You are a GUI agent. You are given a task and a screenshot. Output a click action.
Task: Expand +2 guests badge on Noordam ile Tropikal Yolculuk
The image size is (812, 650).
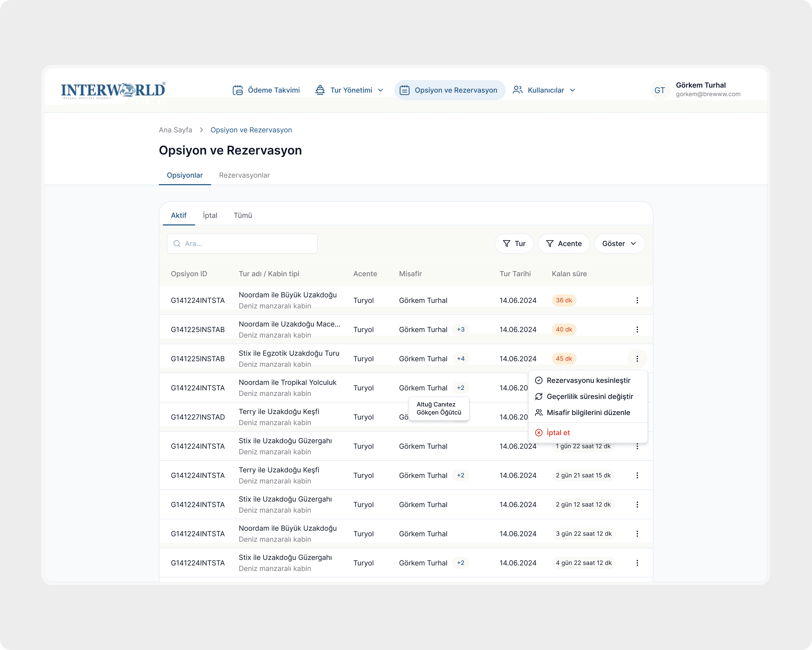461,388
